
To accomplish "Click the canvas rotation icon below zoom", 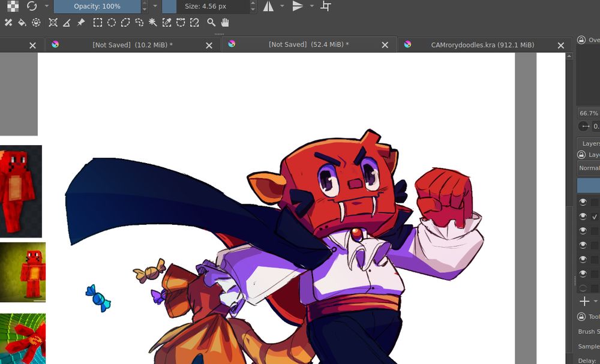I will click(584, 126).
